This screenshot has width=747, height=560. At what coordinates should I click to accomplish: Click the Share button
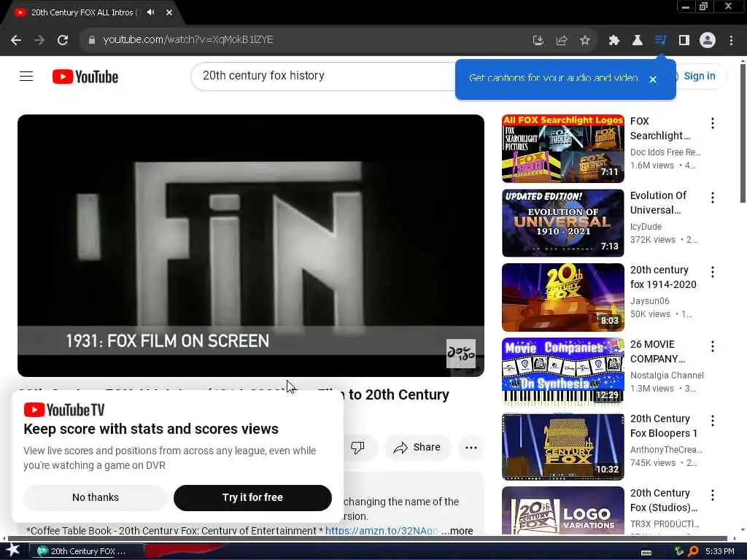(417, 447)
